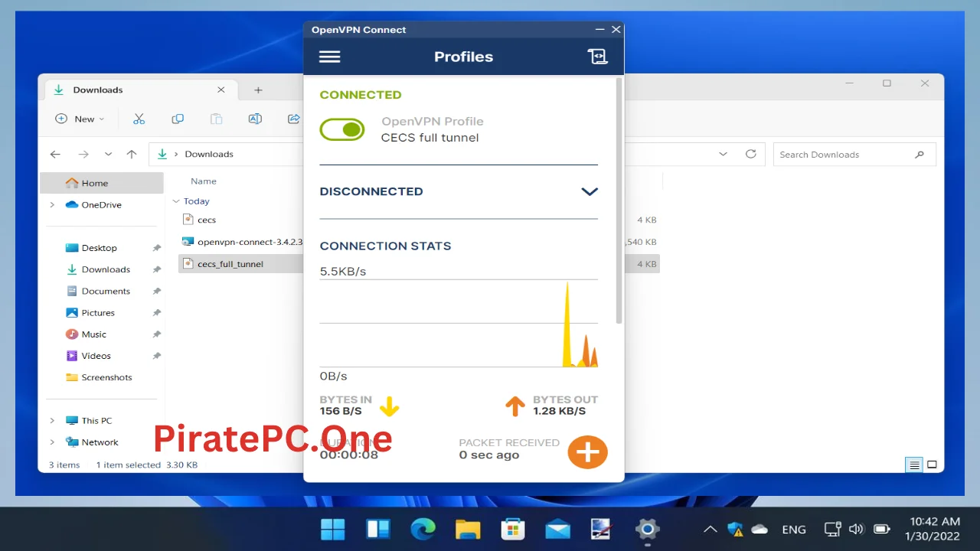Click the Share icon in Explorer toolbar
The height and width of the screenshot is (551, 980).
pyautogui.click(x=293, y=119)
